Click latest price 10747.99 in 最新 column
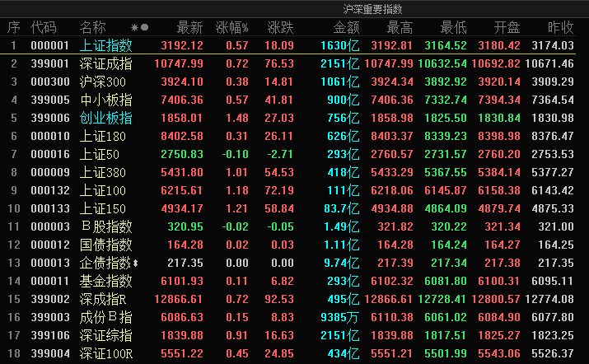589x364 pixels. (179, 63)
